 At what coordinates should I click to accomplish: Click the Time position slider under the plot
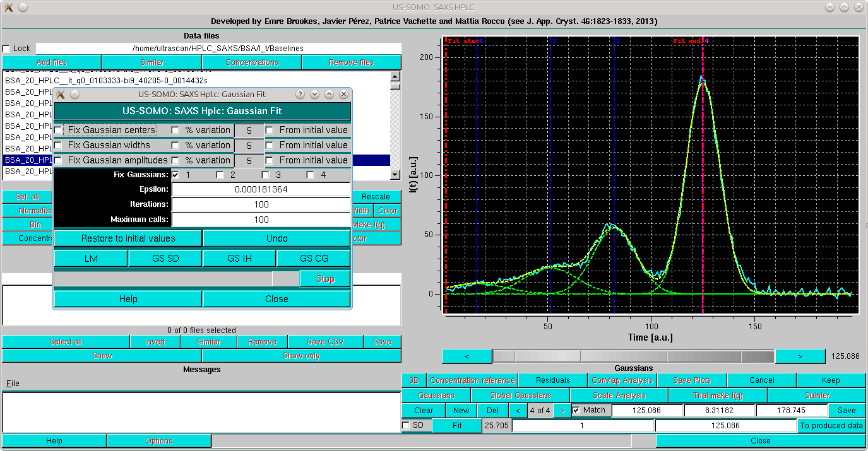(633, 356)
